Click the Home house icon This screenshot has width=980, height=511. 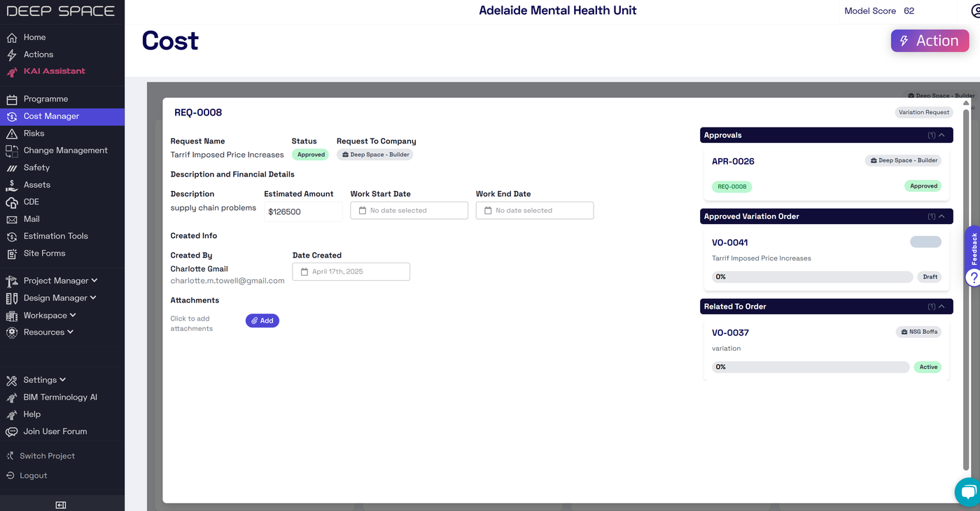pos(12,38)
